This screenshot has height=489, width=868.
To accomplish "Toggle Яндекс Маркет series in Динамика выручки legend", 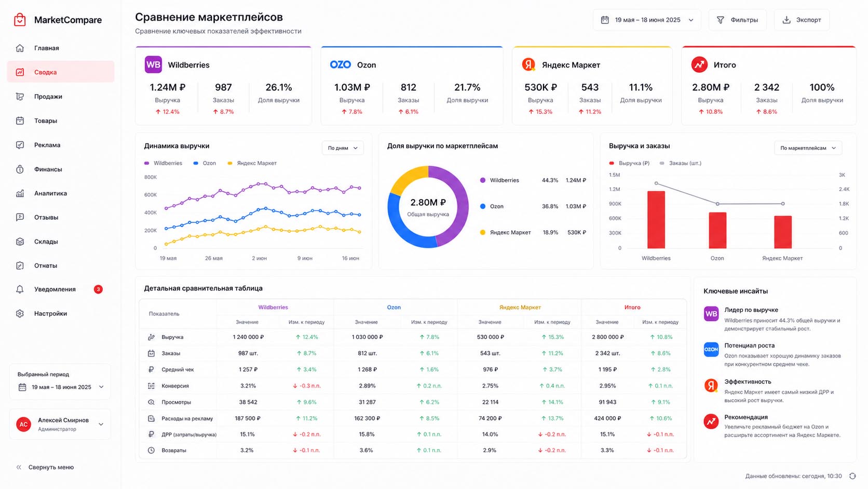I will point(252,163).
